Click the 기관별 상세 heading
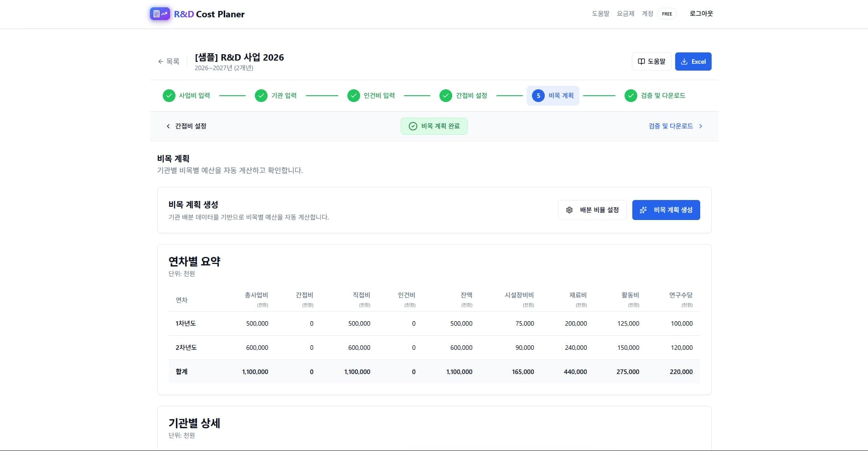This screenshot has height=451, width=868. point(194,423)
